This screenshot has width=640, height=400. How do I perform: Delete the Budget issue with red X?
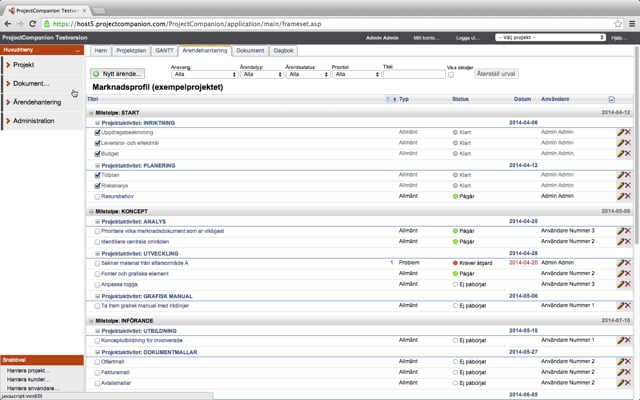(x=628, y=153)
